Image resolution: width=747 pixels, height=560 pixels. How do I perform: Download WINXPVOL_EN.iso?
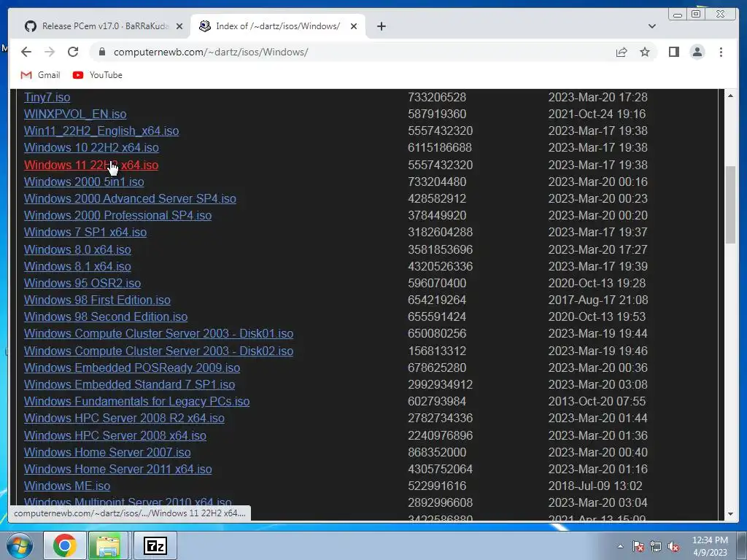tap(75, 114)
